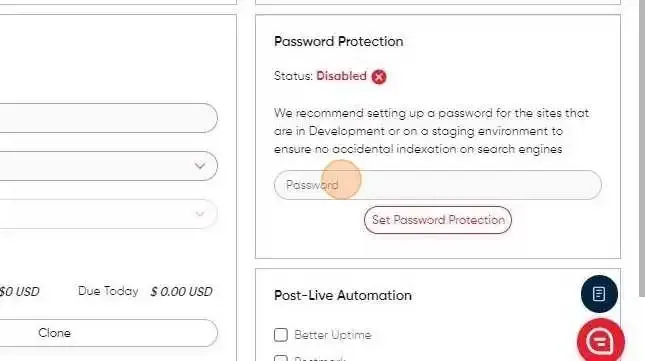Click the red X icon beside Disabled

pos(379,77)
